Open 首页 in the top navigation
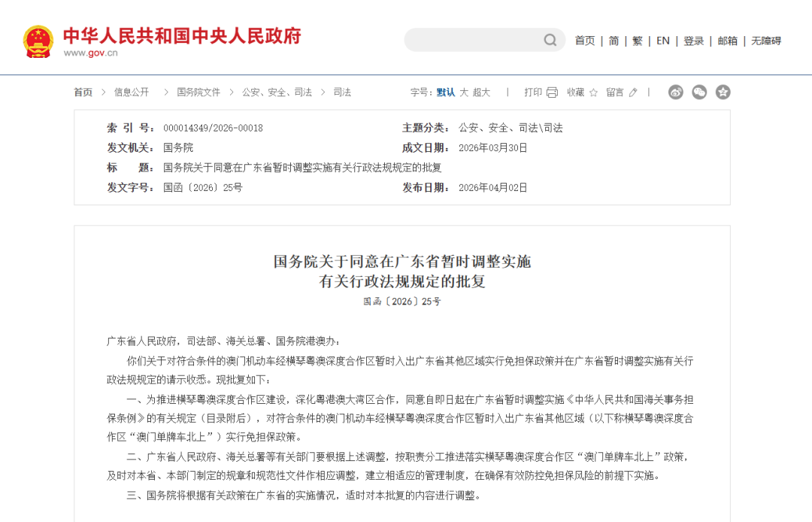 pyautogui.click(x=585, y=41)
